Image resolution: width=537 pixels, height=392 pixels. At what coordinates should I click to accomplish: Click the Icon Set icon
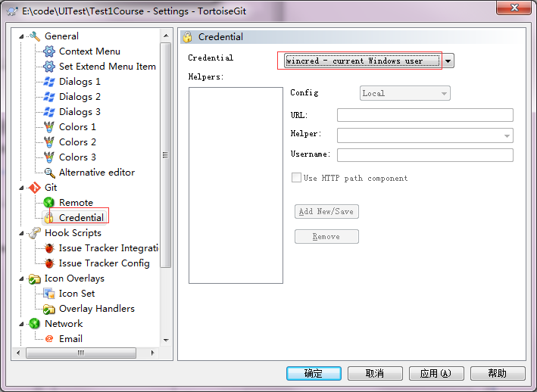click(49, 294)
